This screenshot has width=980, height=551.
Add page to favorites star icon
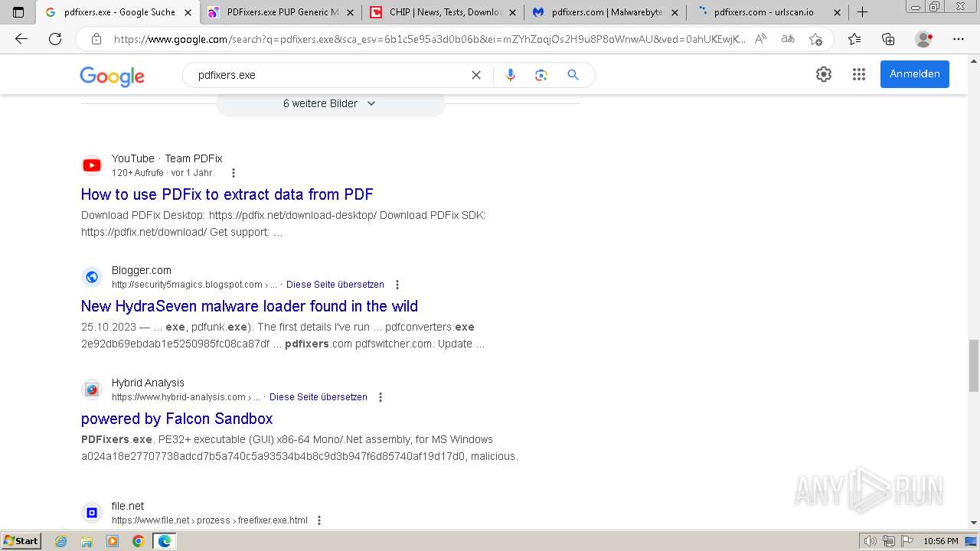tap(815, 39)
